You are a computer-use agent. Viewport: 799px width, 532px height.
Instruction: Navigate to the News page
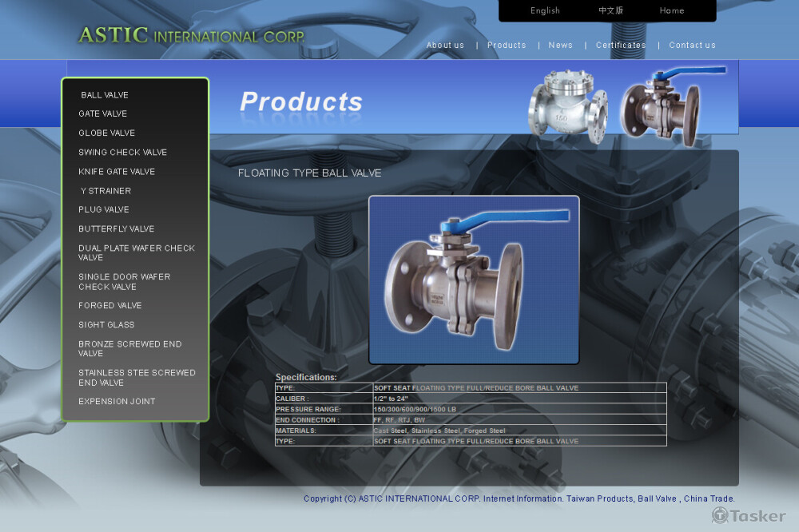(560, 46)
